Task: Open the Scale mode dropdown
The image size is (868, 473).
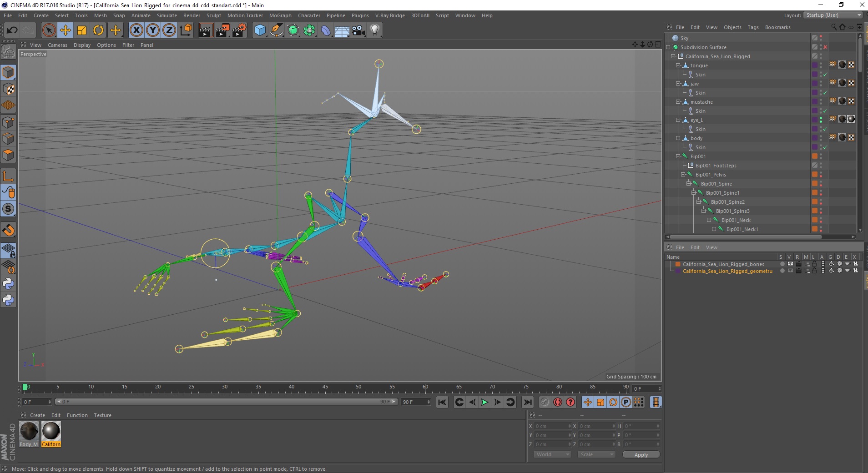Action: pyautogui.click(x=596, y=454)
